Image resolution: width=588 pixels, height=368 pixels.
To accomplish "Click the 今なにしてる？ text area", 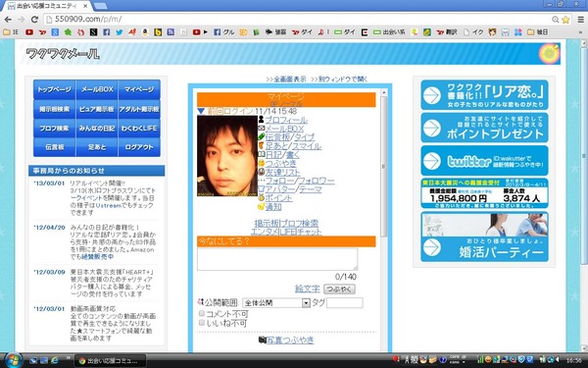I will click(x=277, y=259).
